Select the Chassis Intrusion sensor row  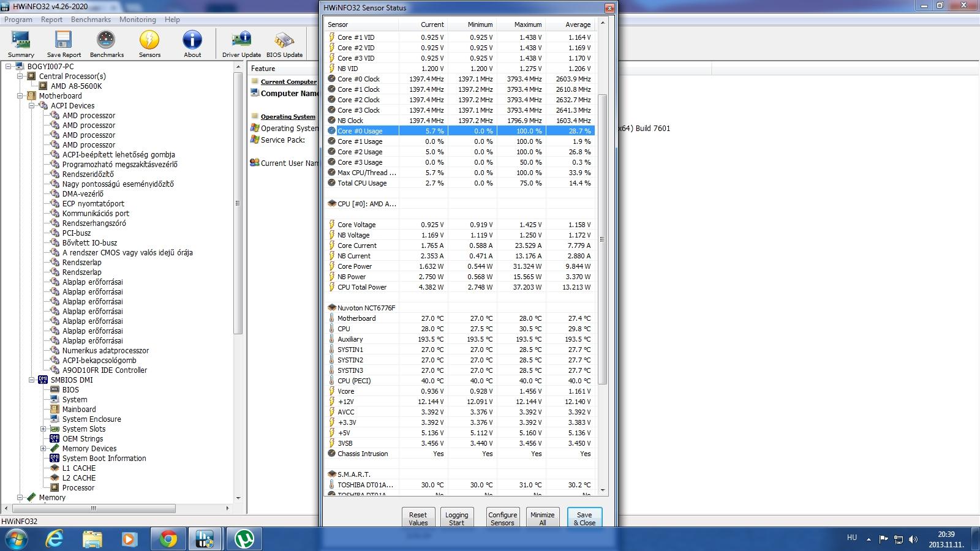[x=459, y=454]
